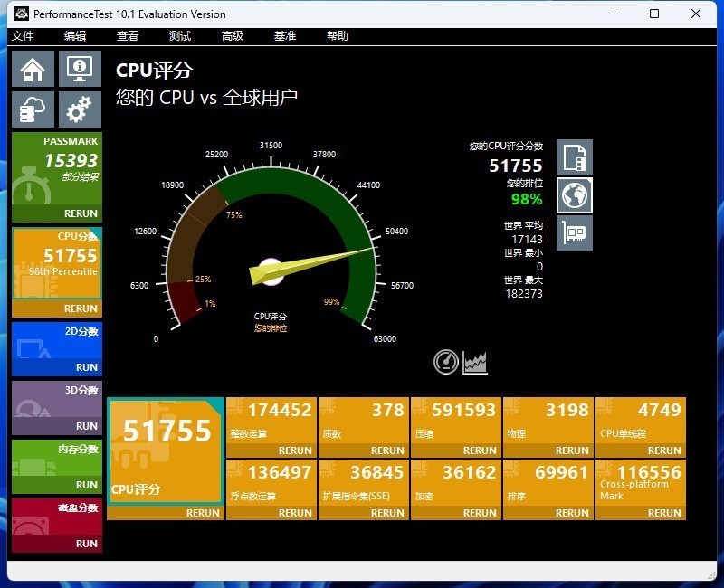Click the cloud upload baseline icon

pyautogui.click(x=33, y=110)
